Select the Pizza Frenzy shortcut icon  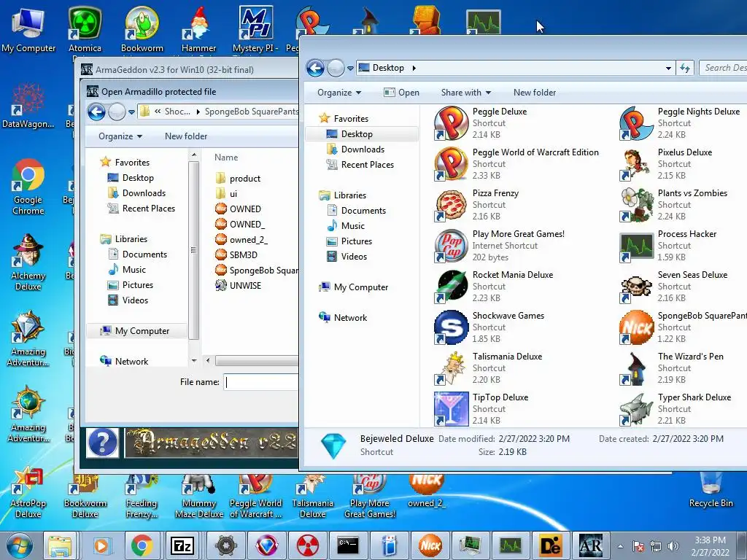[451, 205]
